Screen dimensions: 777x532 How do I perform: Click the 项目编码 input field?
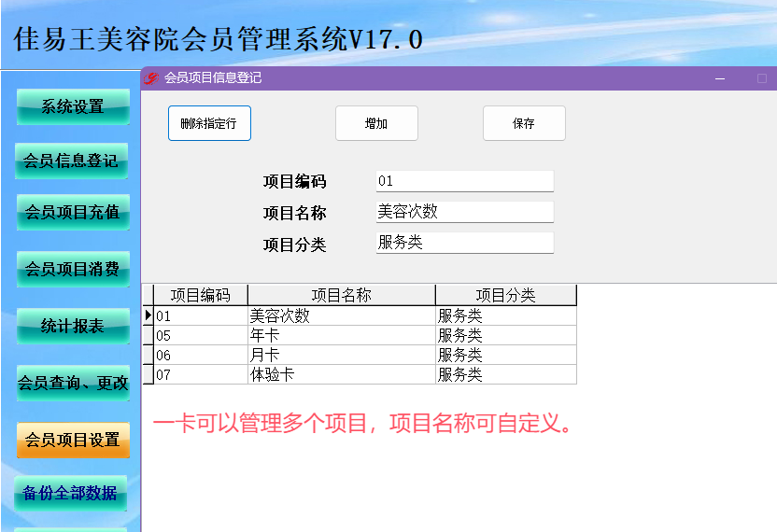click(465, 181)
